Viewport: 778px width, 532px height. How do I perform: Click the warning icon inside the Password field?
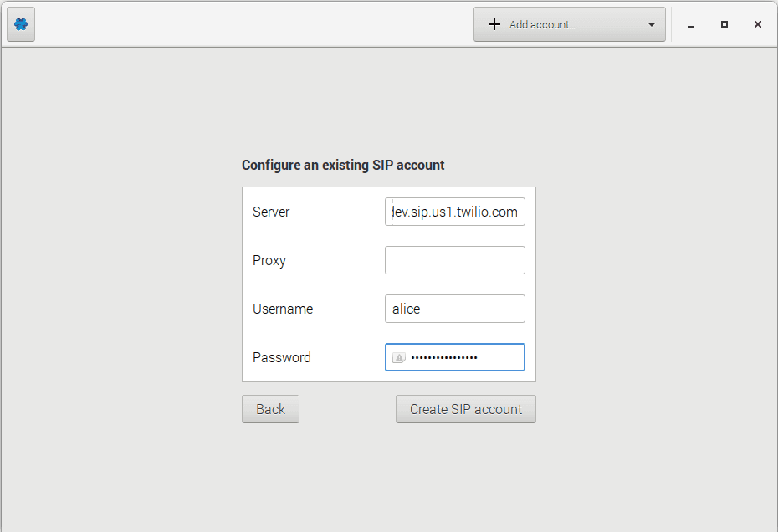click(x=397, y=357)
